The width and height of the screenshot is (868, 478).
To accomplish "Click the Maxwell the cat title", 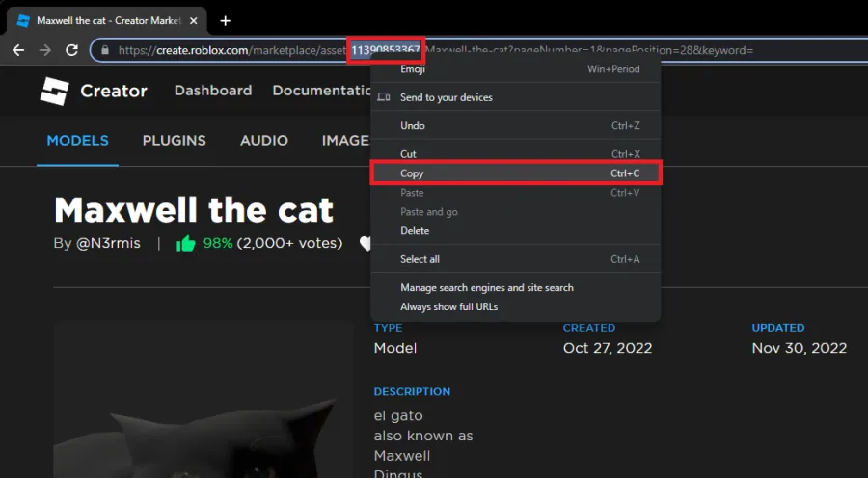I will click(x=194, y=210).
